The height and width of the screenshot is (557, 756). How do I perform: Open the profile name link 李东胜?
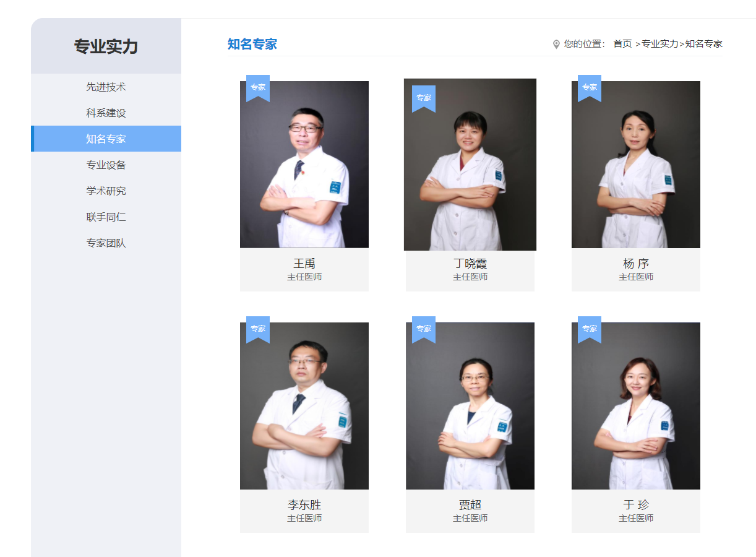click(x=304, y=505)
